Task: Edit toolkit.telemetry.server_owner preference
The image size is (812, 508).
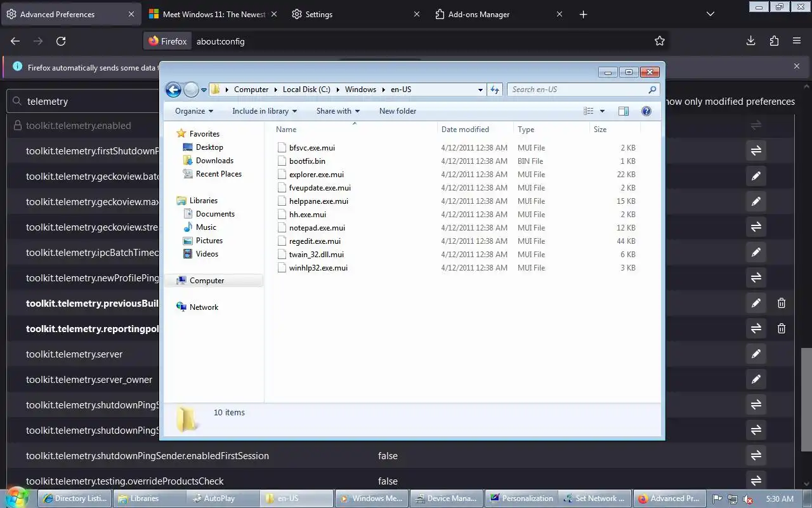Action: [x=756, y=379]
